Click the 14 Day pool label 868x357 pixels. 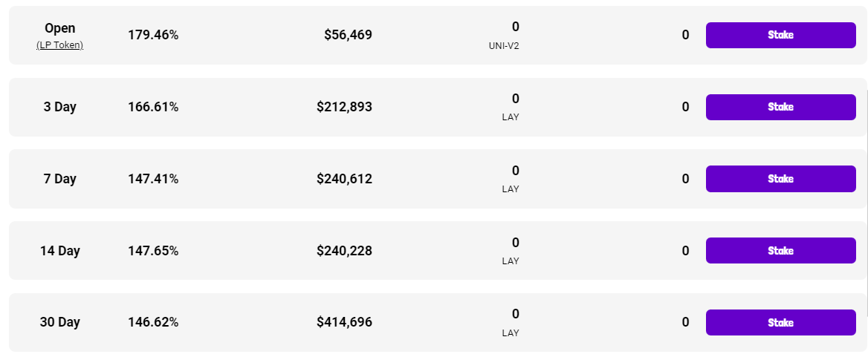click(x=59, y=251)
